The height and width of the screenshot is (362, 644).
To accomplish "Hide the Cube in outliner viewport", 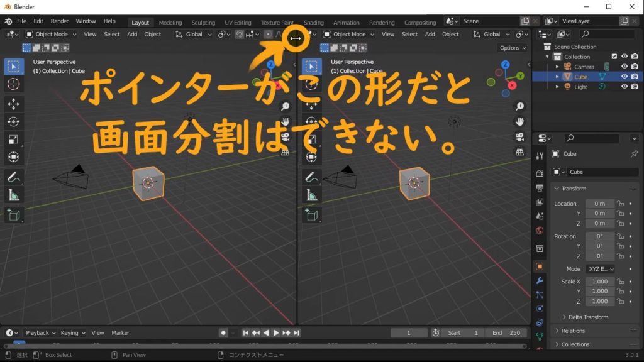I will pos(625,77).
